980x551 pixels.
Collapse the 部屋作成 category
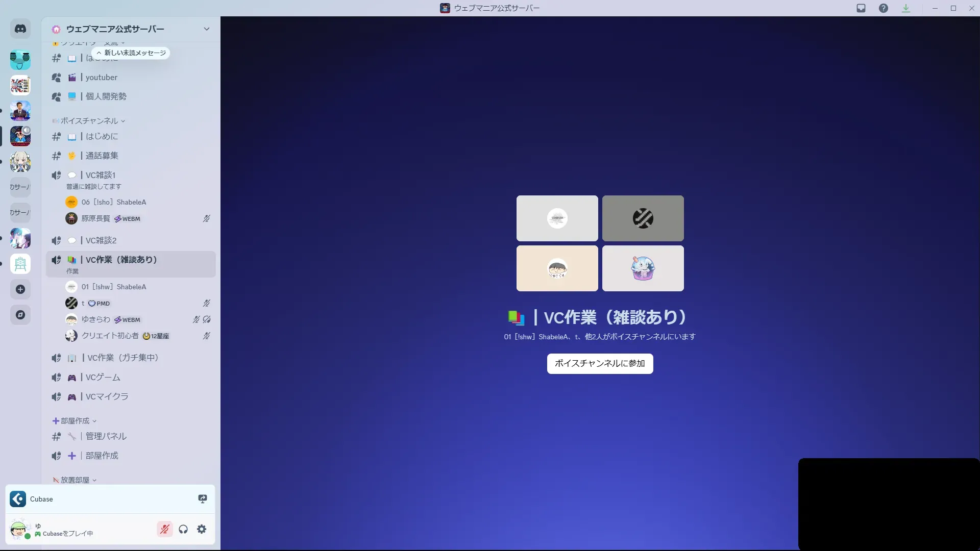point(75,421)
